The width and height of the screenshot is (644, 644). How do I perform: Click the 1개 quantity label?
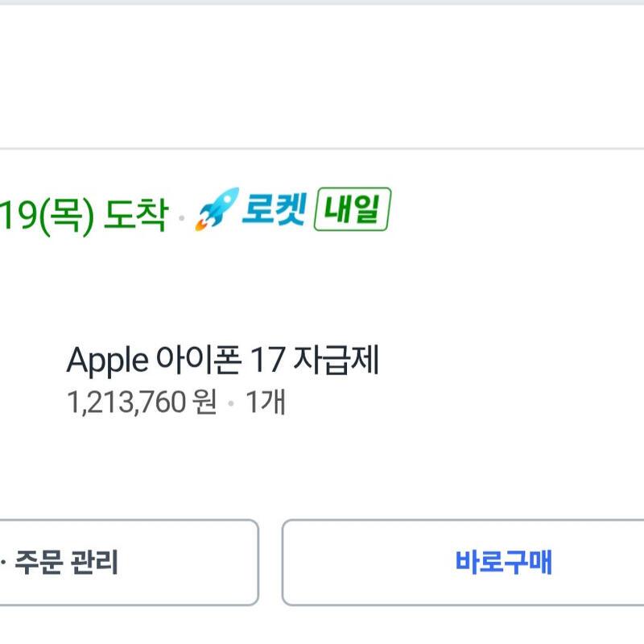[x=266, y=402]
